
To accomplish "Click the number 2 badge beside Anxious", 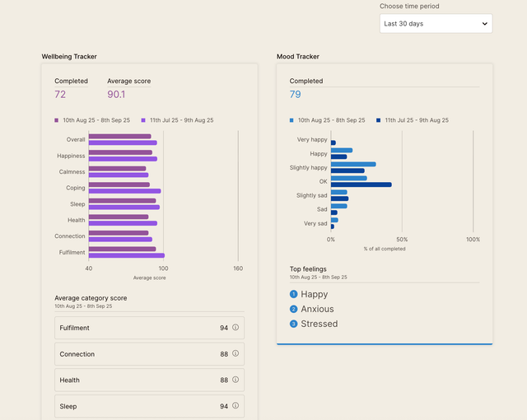I will coord(294,309).
